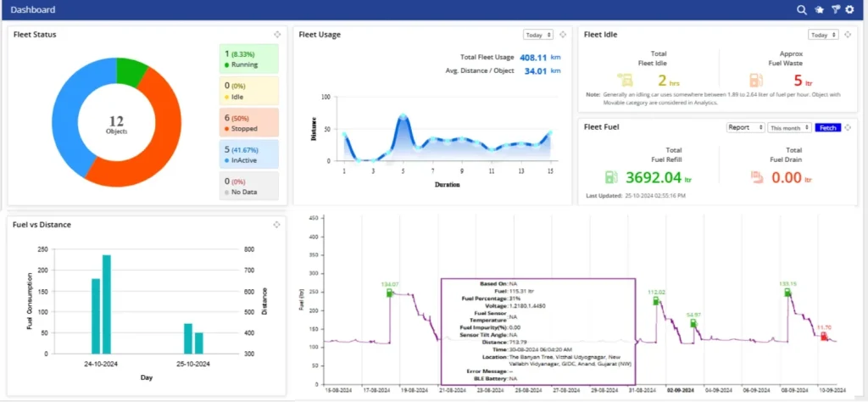This screenshot has height=402, width=868.
Task: Click the 134.07 refill marker on the fuel graph
Action: point(390,293)
